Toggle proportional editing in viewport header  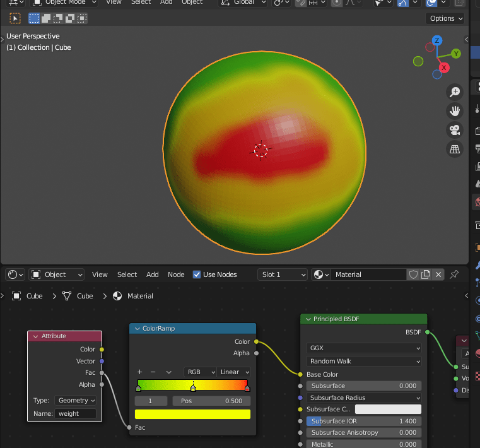[x=337, y=3]
